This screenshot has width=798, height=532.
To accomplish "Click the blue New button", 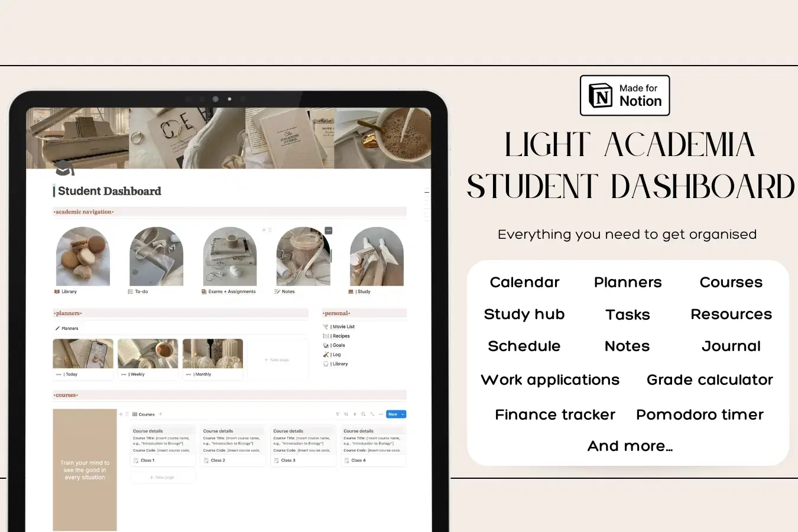I will [x=392, y=414].
